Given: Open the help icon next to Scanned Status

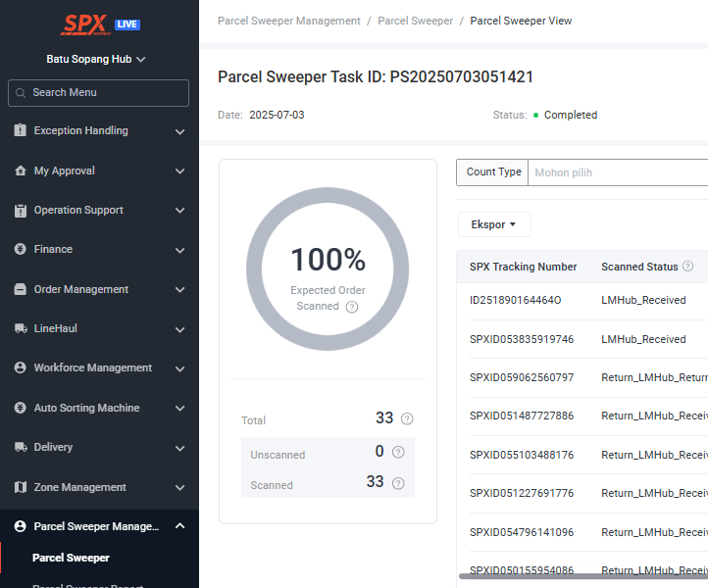Looking at the screenshot, I should [x=687, y=267].
